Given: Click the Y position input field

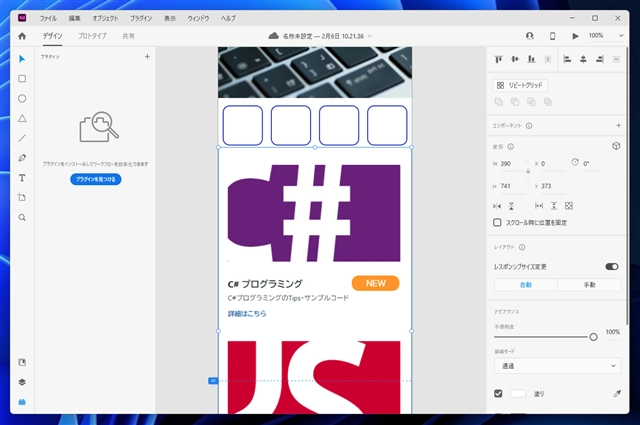Looking at the screenshot, I should point(553,186).
